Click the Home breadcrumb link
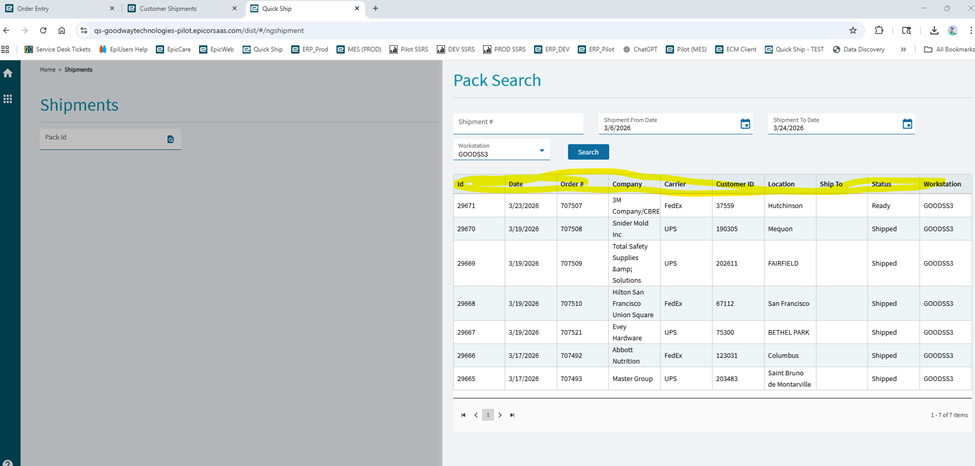The height and width of the screenshot is (466, 975). [47, 70]
